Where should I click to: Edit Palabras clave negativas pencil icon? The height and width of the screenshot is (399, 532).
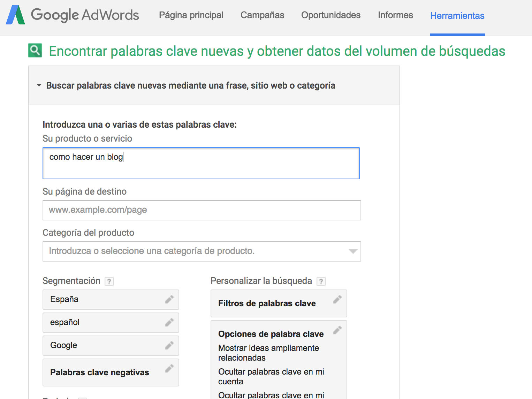coord(169,368)
